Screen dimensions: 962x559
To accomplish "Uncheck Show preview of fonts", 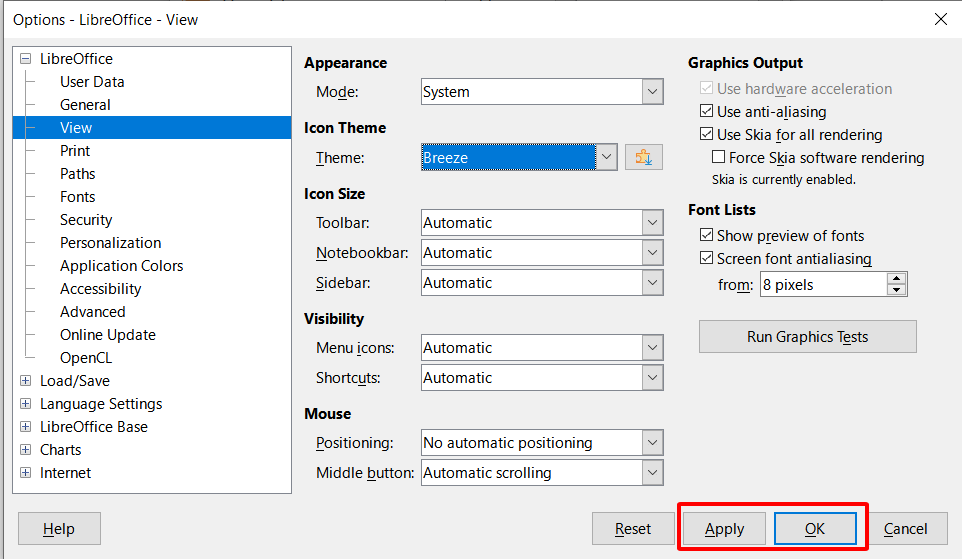I will click(x=707, y=236).
